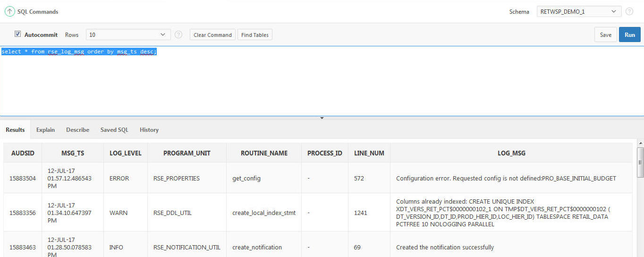Click the line number 1241 cell
The width and height of the screenshot is (644, 257).
pos(369,213)
